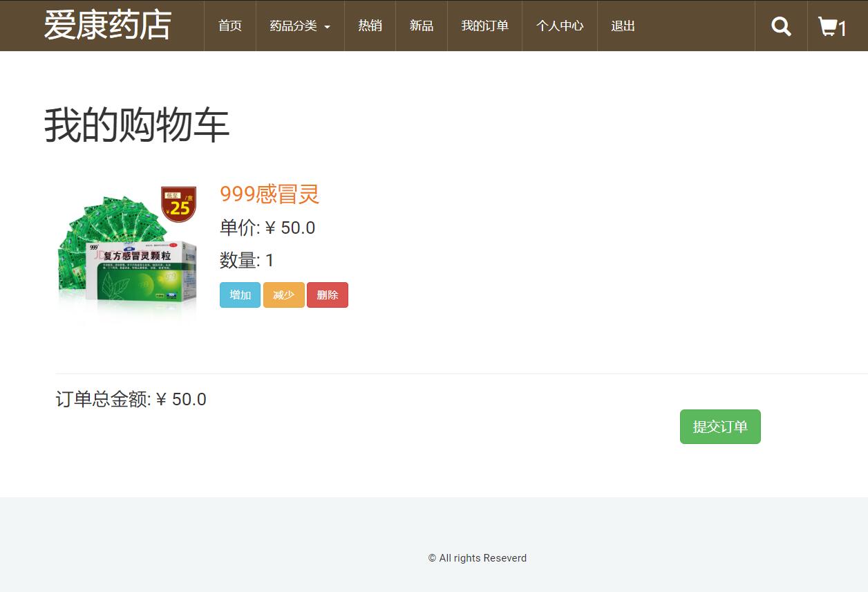Click the dropdown arrow next to 药品分类
The height and width of the screenshot is (592, 868).
tap(328, 27)
